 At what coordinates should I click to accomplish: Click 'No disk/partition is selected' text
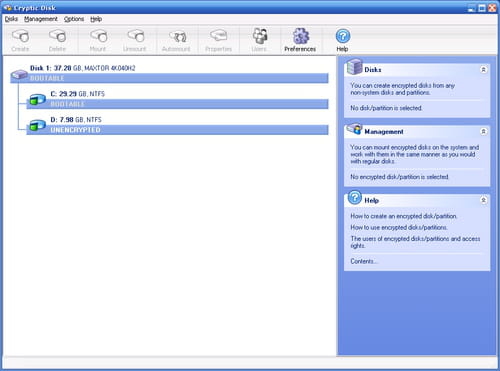tap(386, 108)
